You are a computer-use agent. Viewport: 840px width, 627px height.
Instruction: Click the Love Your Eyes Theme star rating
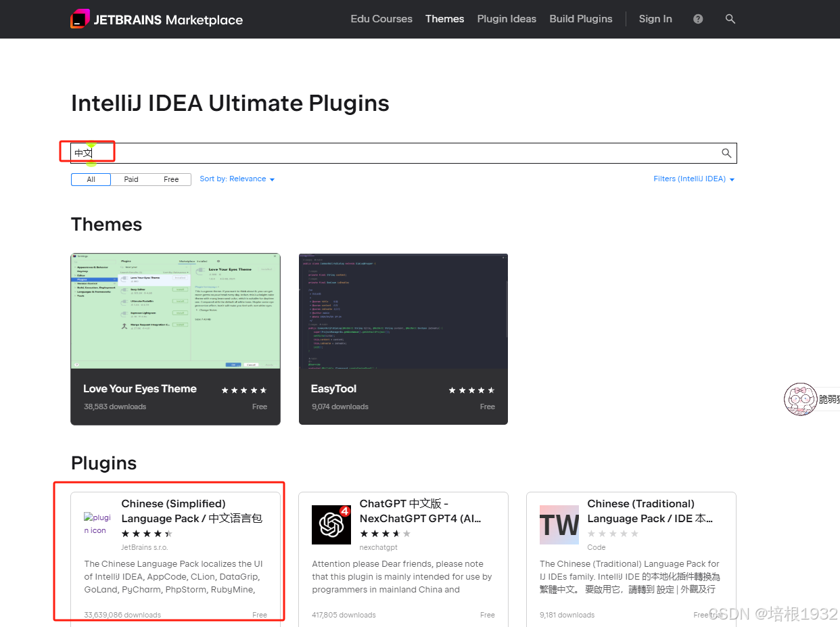pyautogui.click(x=244, y=390)
